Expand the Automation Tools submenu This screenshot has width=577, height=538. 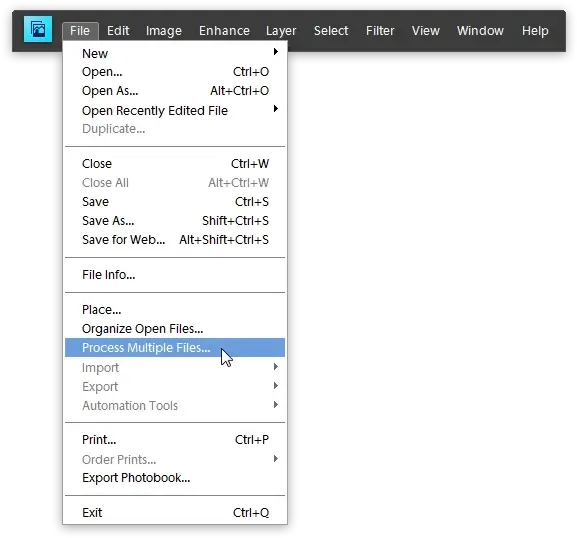pos(175,406)
